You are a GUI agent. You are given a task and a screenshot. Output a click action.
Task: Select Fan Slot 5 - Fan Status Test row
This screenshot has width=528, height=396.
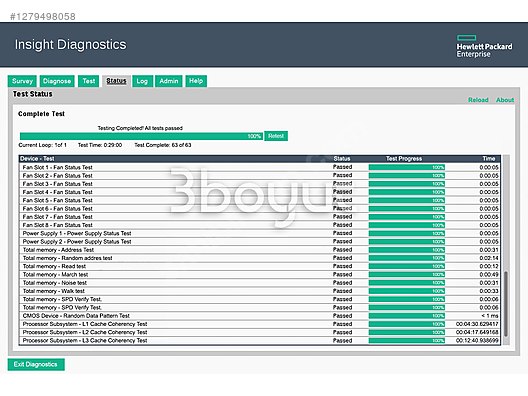259,200
